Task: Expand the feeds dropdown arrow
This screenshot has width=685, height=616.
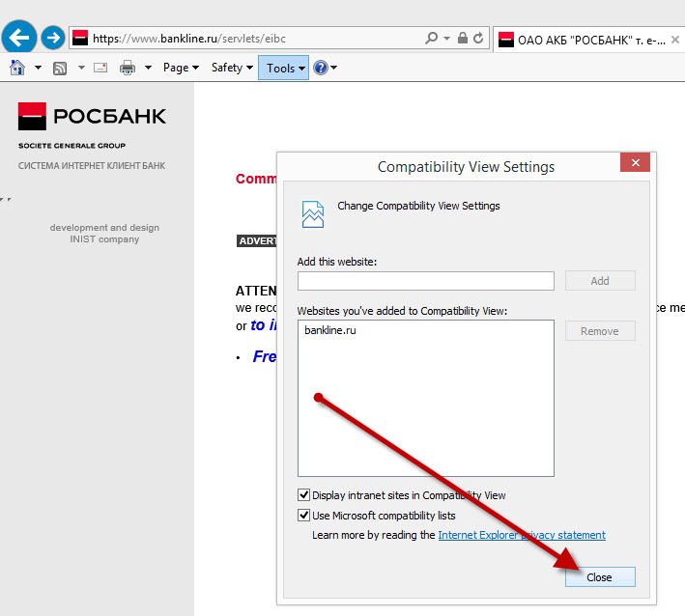Action: point(81,68)
